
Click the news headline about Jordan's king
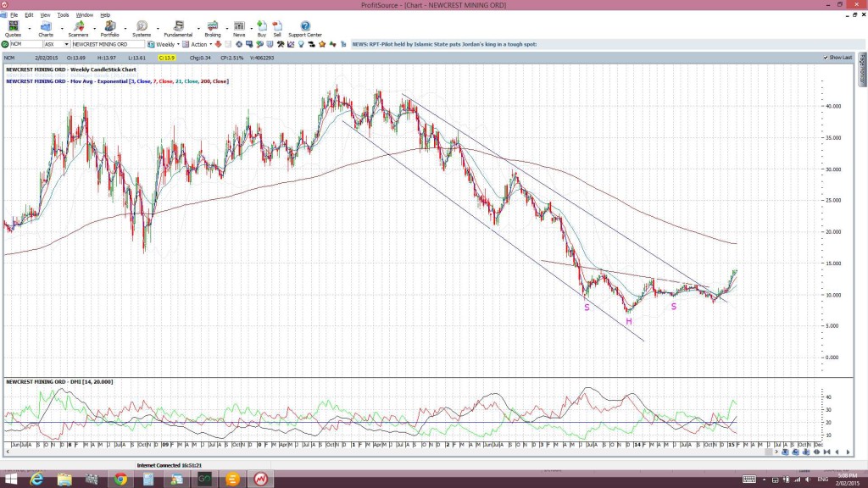point(444,44)
